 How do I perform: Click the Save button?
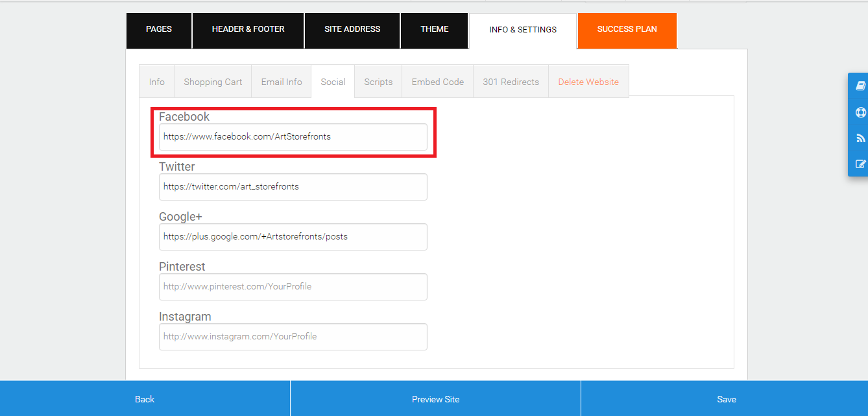point(727,398)
